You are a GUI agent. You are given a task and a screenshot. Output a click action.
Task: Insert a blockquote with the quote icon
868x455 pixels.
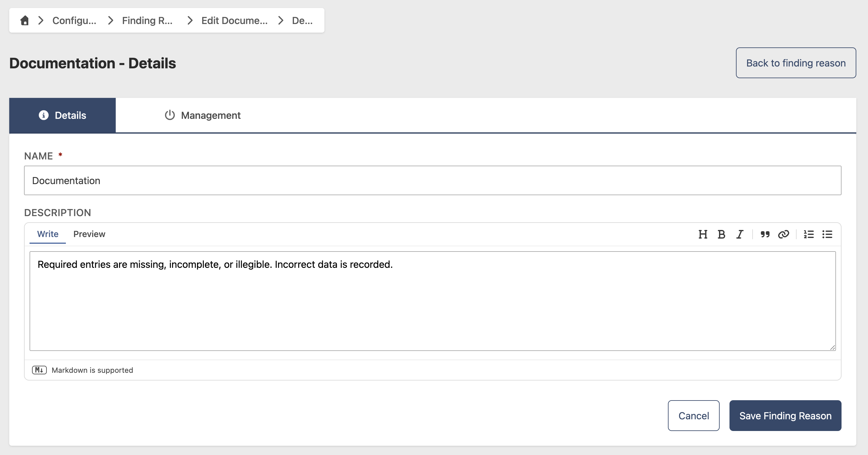pyautogui.click(x=765, y=234)
